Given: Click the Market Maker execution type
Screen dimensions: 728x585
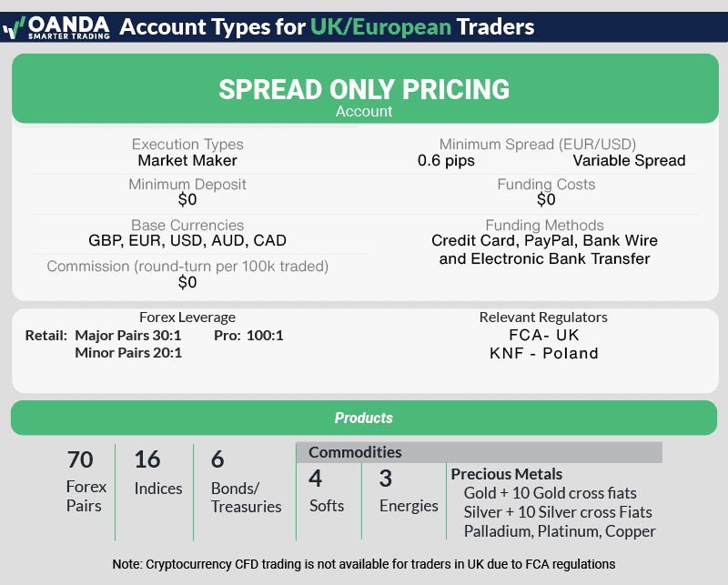Looking at the screenshot, I should [187, 161].
